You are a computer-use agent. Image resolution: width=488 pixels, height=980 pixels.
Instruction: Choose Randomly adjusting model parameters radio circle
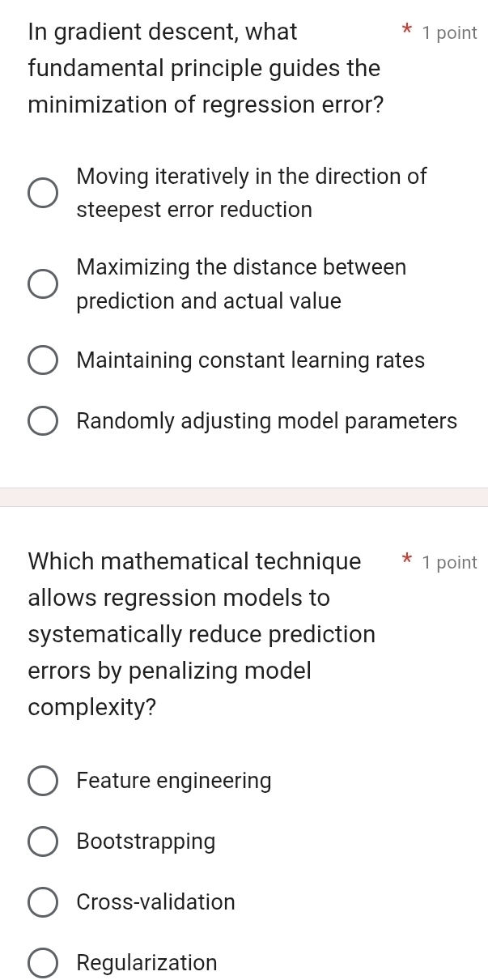pyautogui.click(x=43, y=422)
